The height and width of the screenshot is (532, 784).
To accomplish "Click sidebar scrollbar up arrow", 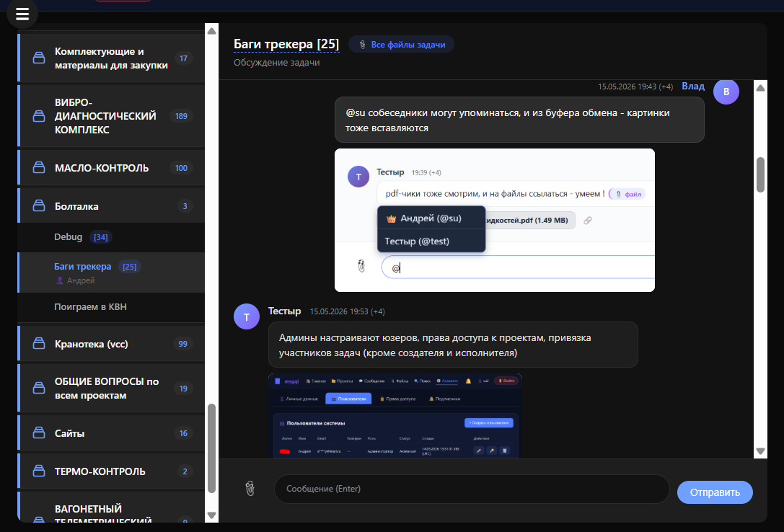I will (x=211, y=31).
